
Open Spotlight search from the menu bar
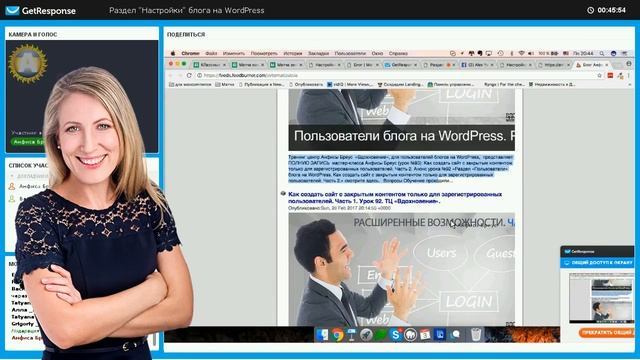602,53
